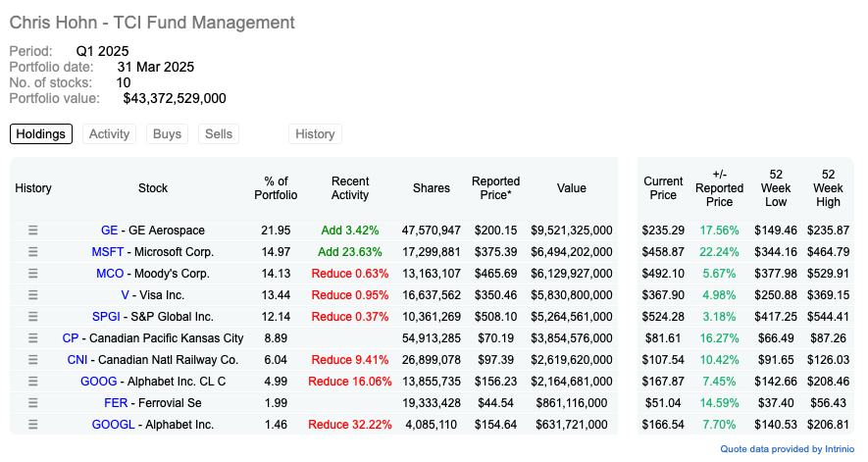Open history icon for S&P Global row
868x462 pixels.
point(33,317)
